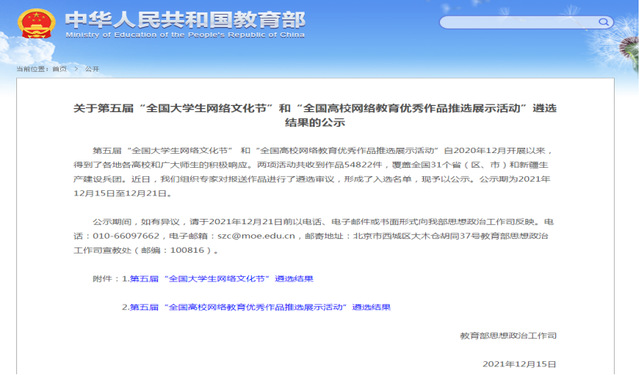Click the national emblem logo
The height and width of the screenshot is (375, 639).
[37, 23]
